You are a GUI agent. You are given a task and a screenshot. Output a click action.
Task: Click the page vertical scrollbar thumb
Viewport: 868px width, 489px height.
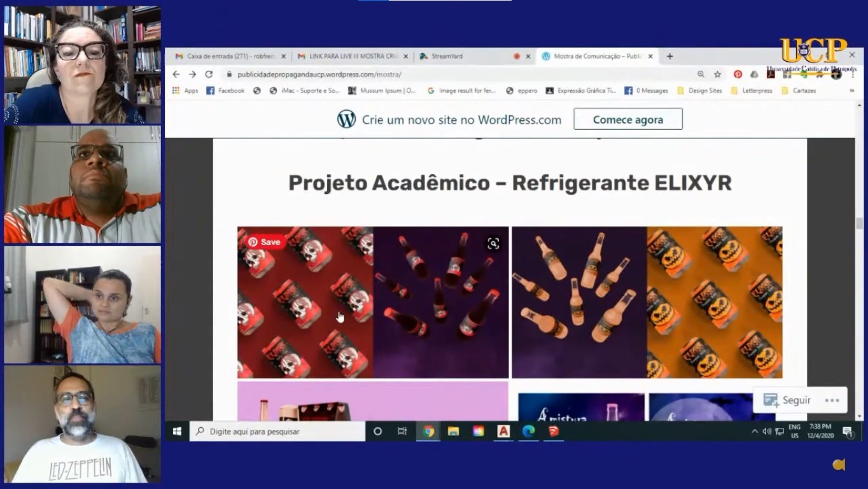point(859,223)
